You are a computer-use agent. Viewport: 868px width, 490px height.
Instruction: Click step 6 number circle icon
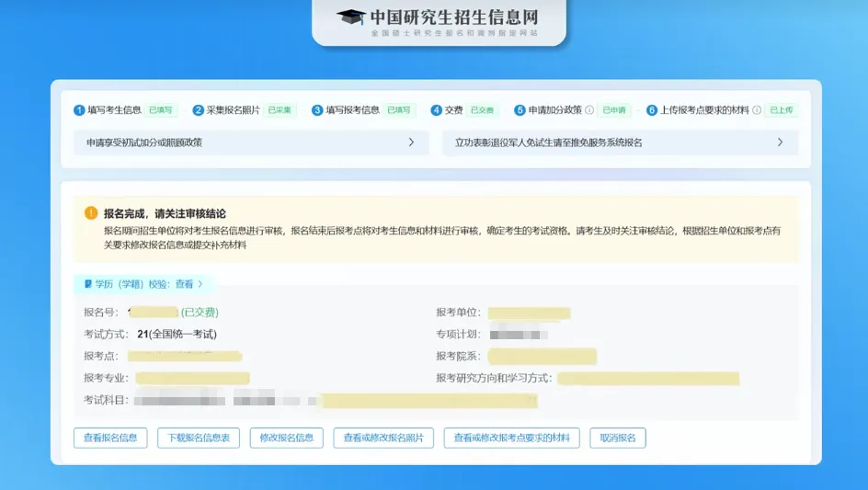(652, 110)
